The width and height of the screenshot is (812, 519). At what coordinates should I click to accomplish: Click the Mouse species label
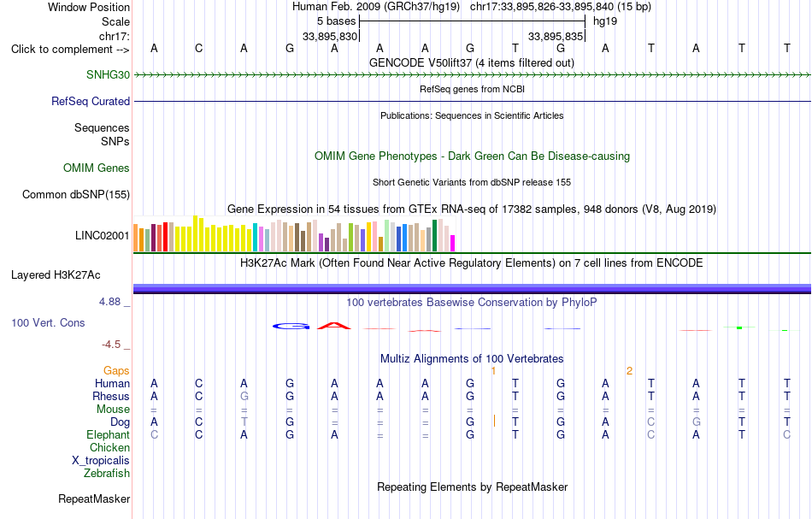[x=113, y=410]
